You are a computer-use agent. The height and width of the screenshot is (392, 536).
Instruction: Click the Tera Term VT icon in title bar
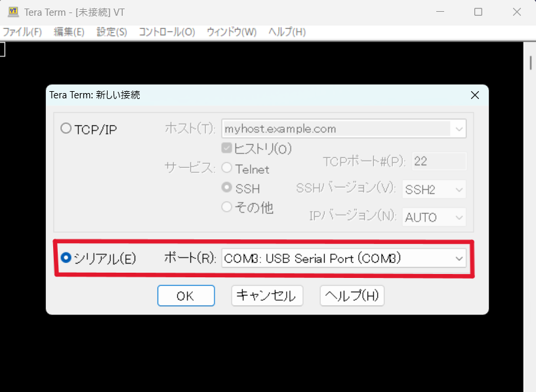pos(14,12)
